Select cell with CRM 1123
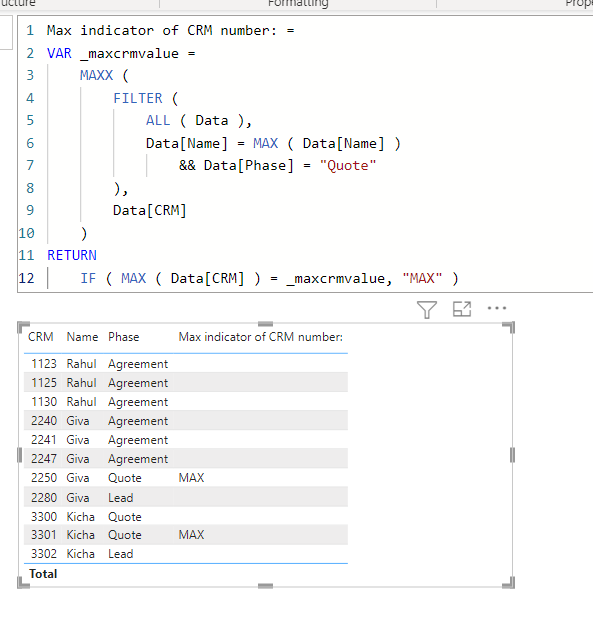 point(44,363)
